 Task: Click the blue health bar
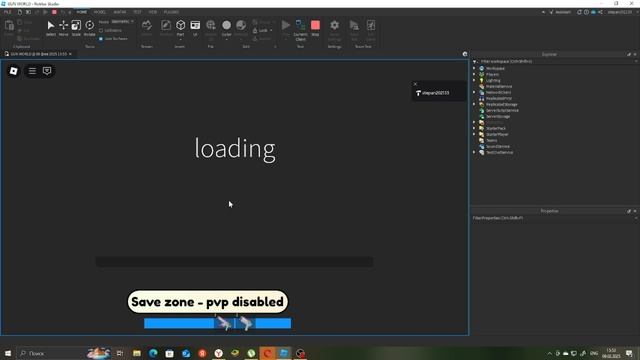pyautogui.click(x=218, y=323)
